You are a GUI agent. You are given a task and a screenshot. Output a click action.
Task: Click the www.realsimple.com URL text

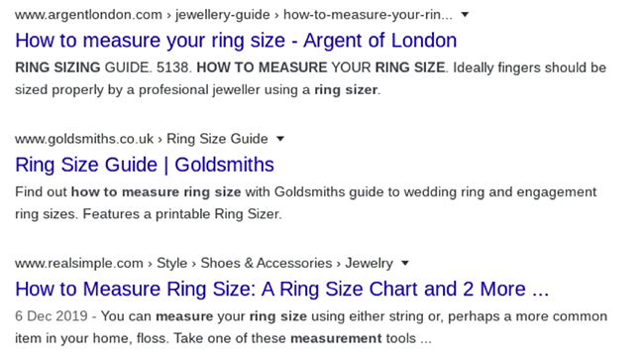(79, 263)
